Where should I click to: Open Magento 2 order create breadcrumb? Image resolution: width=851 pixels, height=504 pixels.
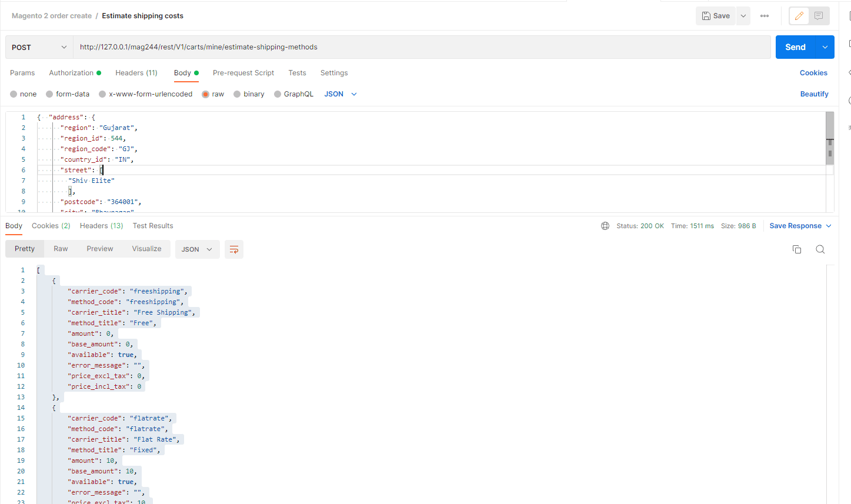(x=52, y=16)
